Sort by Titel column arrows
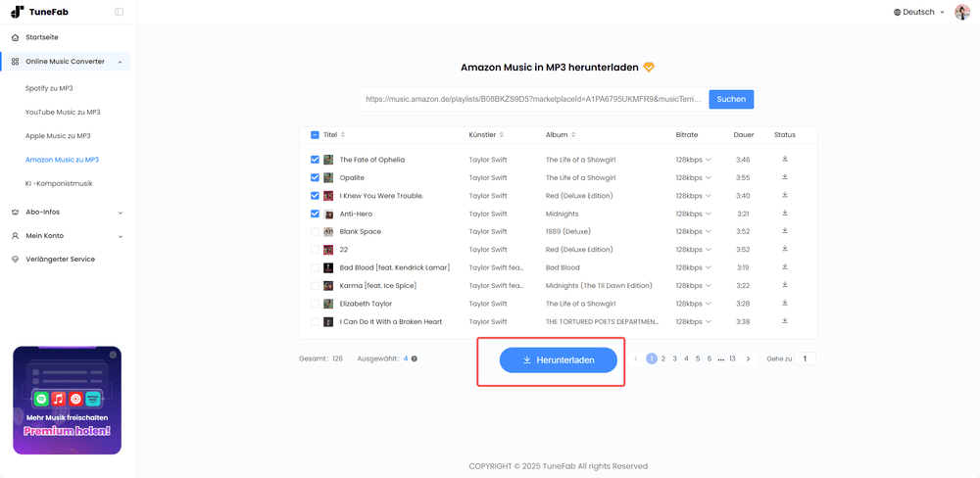The image size is (980, 478). 342,135
